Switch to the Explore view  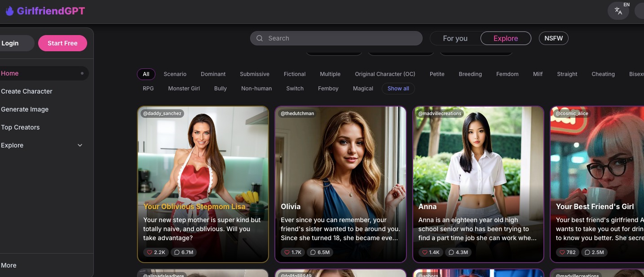(x=506, y=38)
